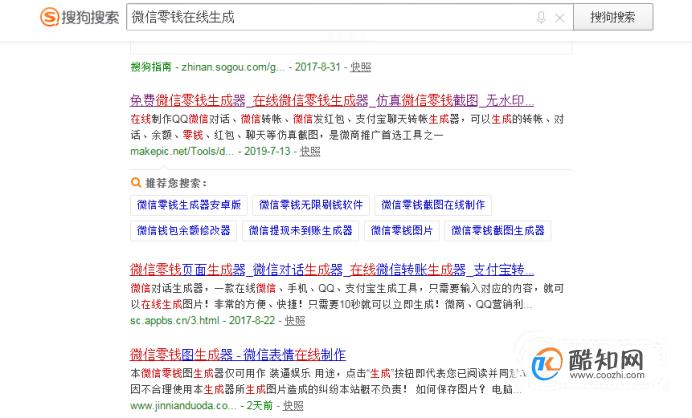
Task: Click magnifier icon beside 推荐您搜索
Action: [x=136, y=182]
